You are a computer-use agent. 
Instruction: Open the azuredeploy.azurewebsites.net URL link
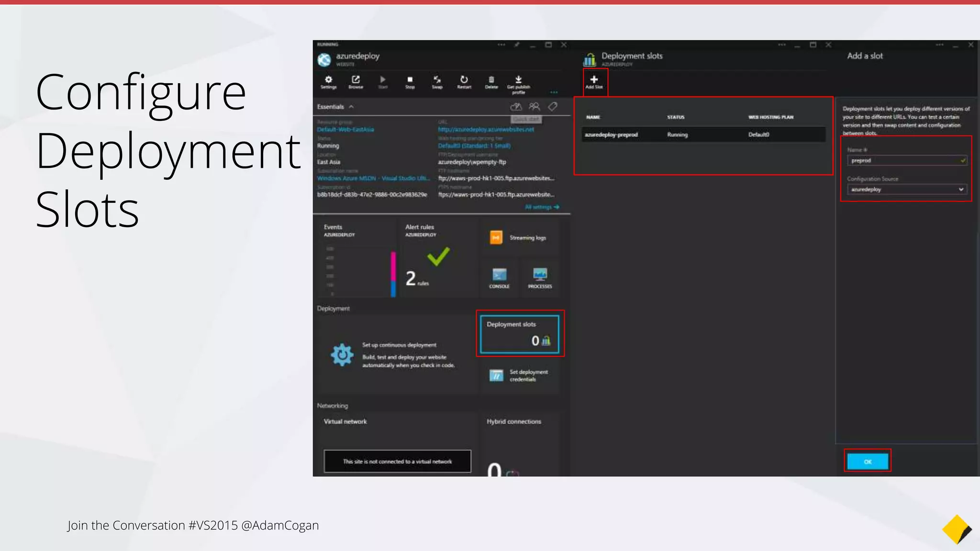pos(486,130)
